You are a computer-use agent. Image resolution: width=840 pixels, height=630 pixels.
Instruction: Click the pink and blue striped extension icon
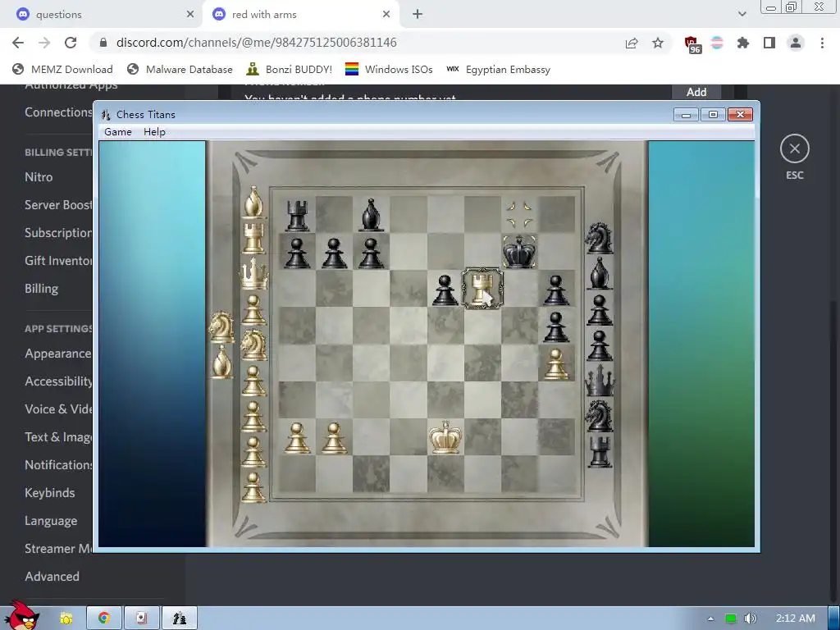(717, 43)
